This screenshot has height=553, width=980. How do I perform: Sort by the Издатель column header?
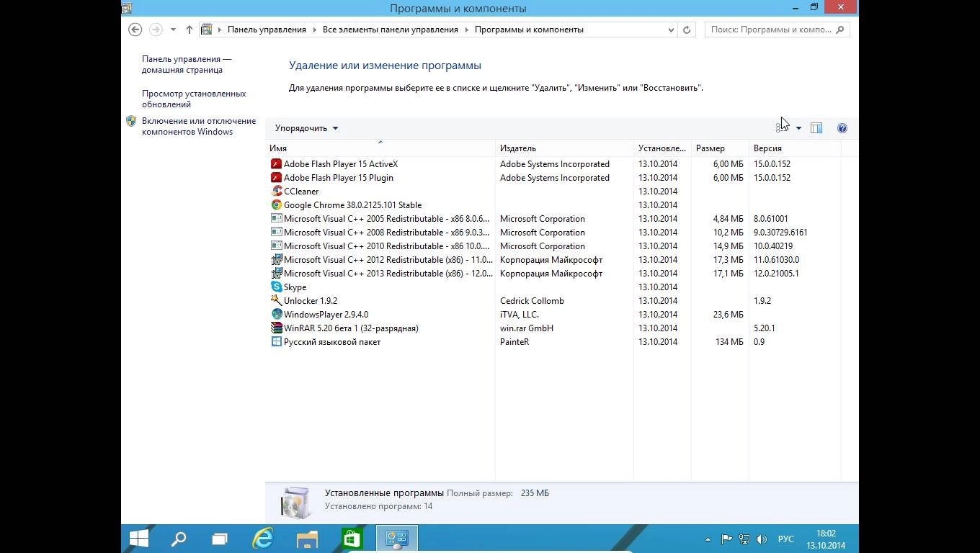(x=564, y=148)
